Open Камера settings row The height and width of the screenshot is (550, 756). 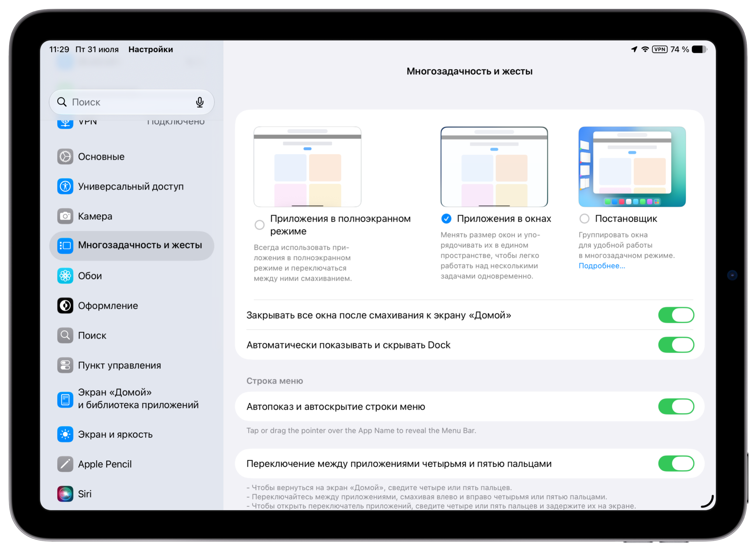point(131,216)
